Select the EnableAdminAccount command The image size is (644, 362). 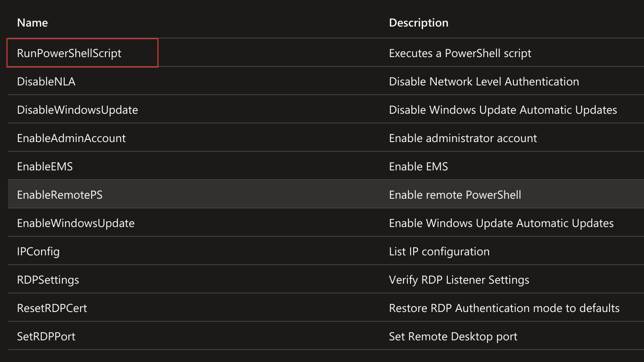click(x=71, y=138)
